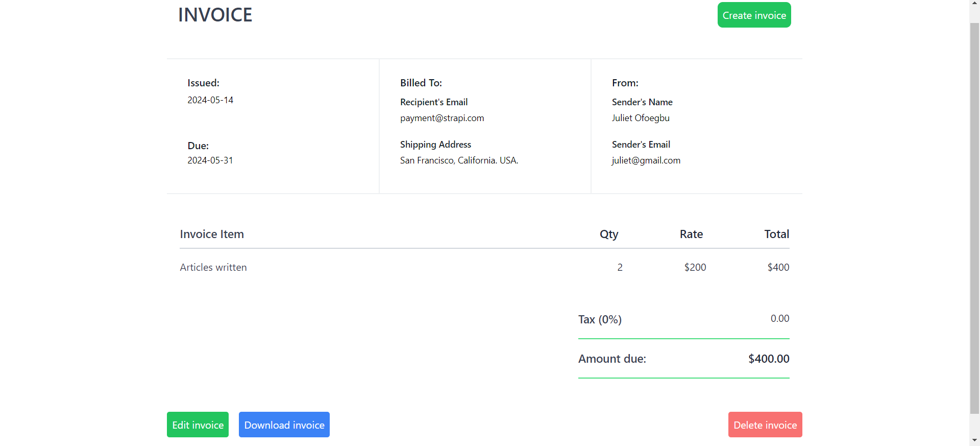Click the Rate column header
980x446 pixels.
point(691,234)
